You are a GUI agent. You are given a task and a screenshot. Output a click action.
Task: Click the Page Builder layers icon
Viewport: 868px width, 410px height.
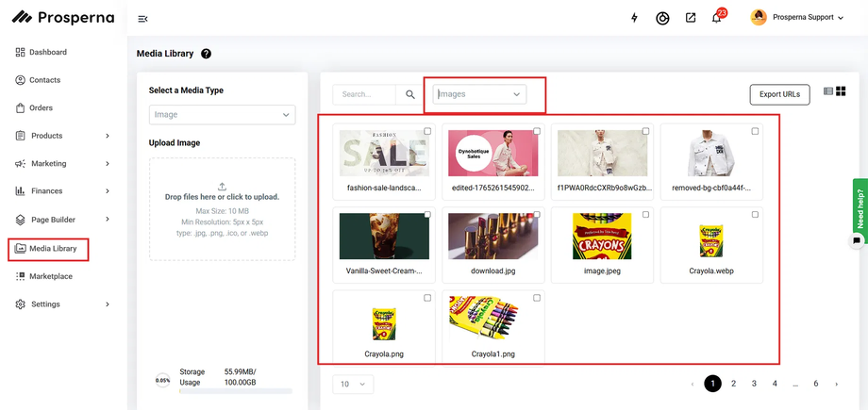click(21, 220)
